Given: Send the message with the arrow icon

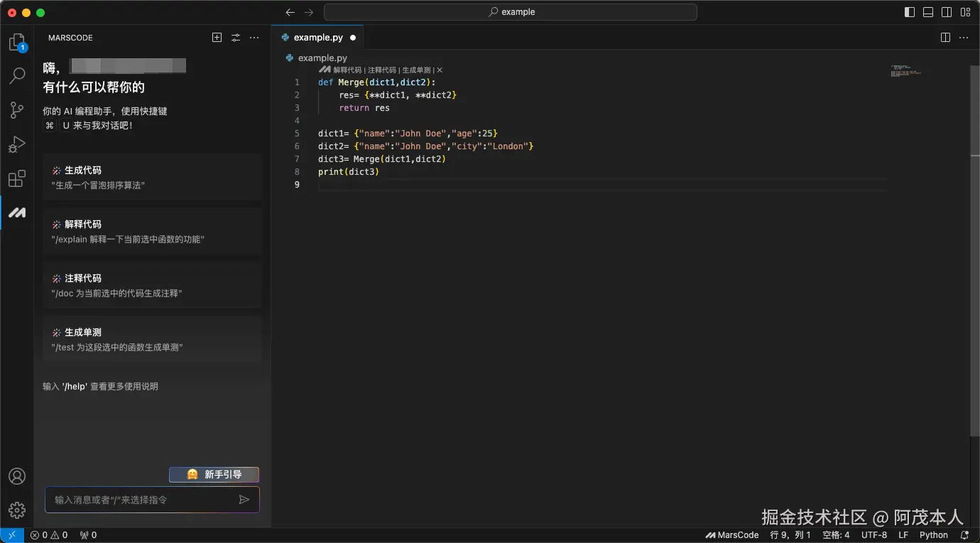Looking at the screenshot, I should click(x=244, y=500).
